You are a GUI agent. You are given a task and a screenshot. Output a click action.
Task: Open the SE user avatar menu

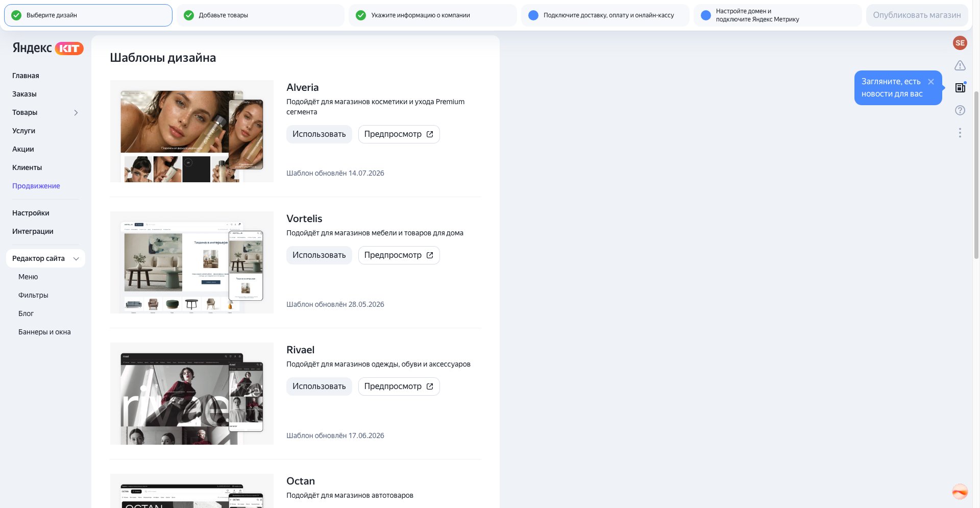[960, 43]
